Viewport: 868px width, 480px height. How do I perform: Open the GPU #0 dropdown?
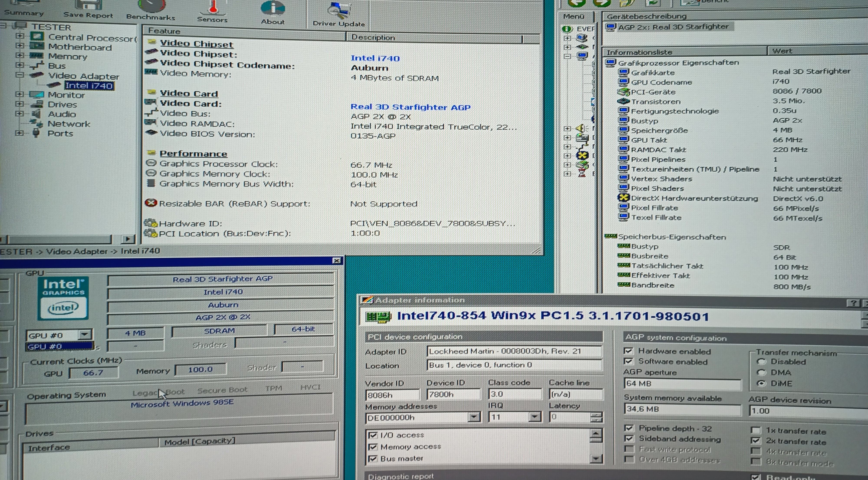85,334
